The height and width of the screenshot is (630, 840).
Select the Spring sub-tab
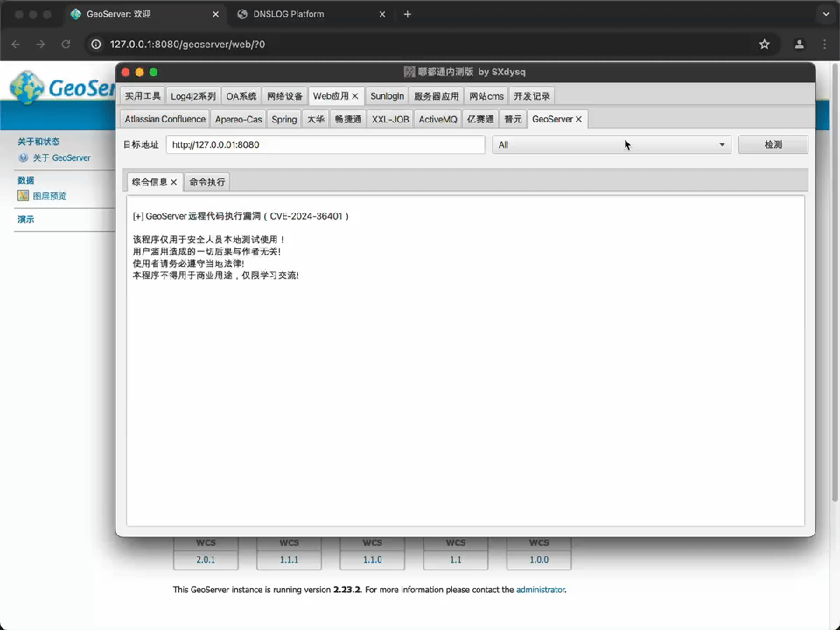(x=284, y=119)
